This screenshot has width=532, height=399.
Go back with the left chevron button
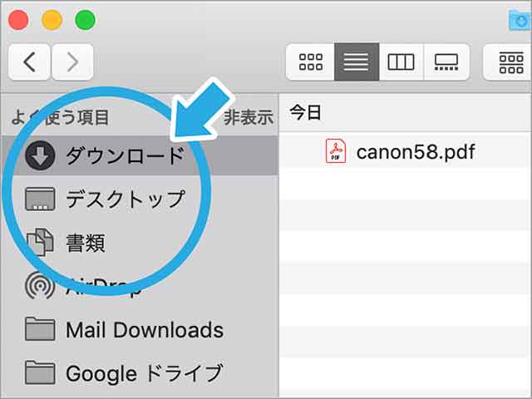(x=30, y=62)
